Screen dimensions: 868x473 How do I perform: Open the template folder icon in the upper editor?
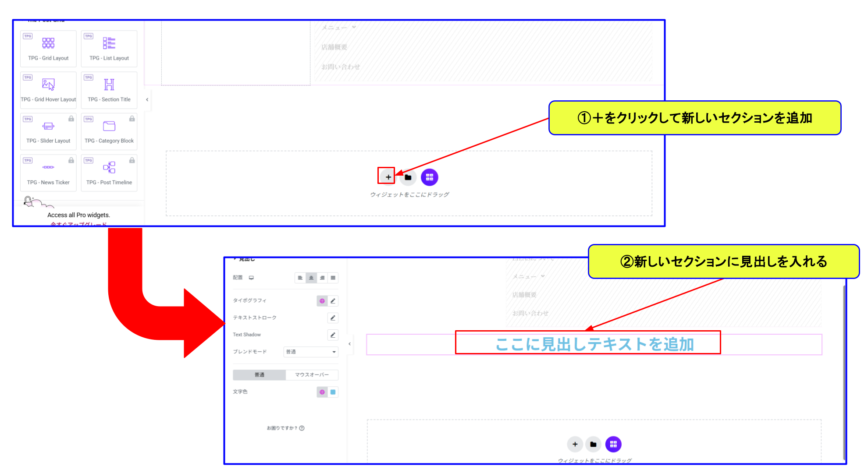click(x=408, y=177)
